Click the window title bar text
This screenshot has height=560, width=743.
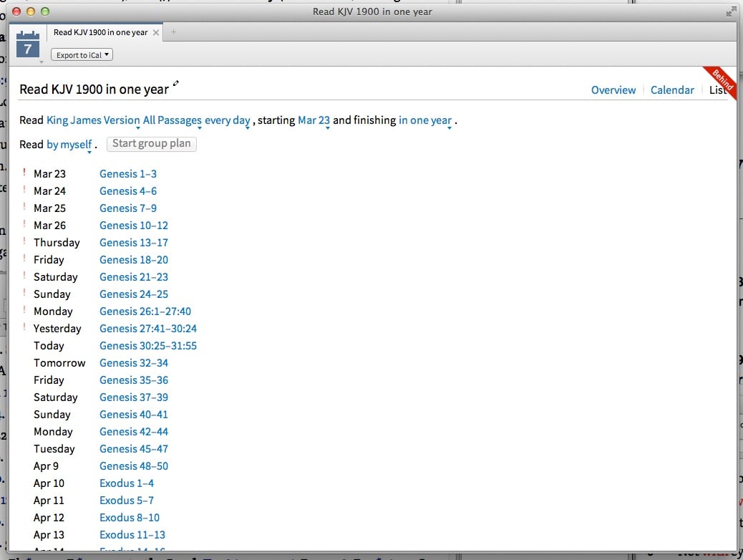(372, 12)
